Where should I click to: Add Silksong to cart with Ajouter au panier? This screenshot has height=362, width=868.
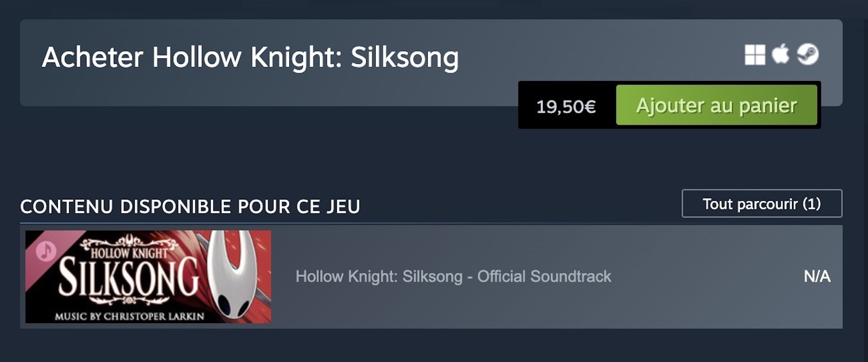coord(717,105)
